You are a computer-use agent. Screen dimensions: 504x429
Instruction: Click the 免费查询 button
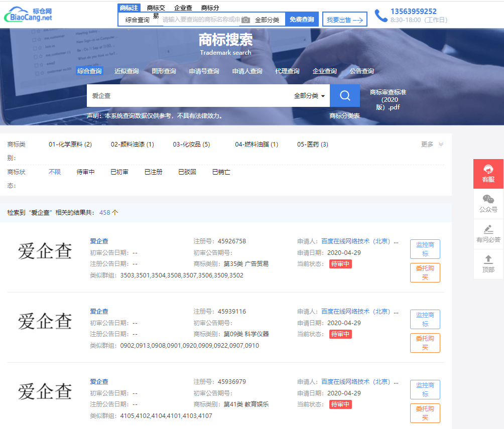(302, 19)
